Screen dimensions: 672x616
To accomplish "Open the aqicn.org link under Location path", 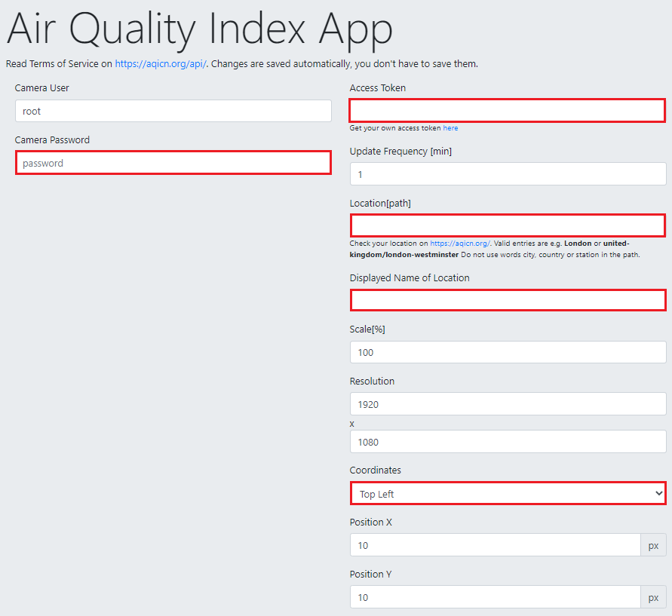I will pos(460,244).
